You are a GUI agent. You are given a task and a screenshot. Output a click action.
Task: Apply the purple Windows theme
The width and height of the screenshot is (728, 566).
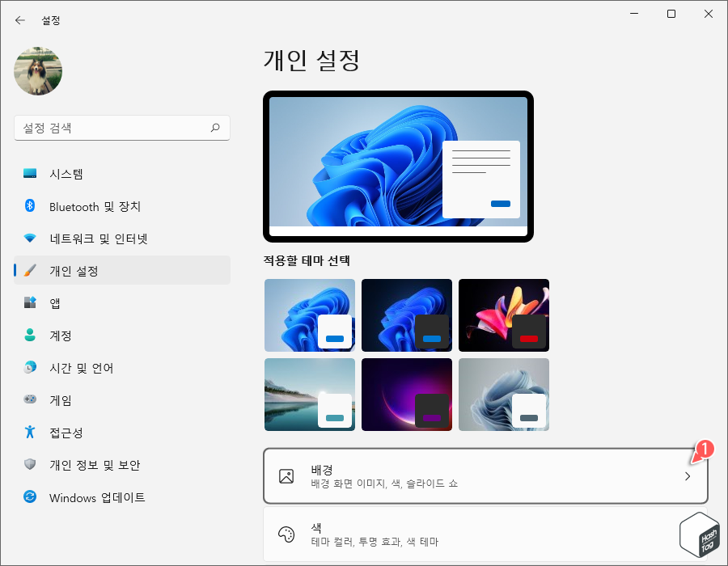pyautogui.click(x=407, y=395)
